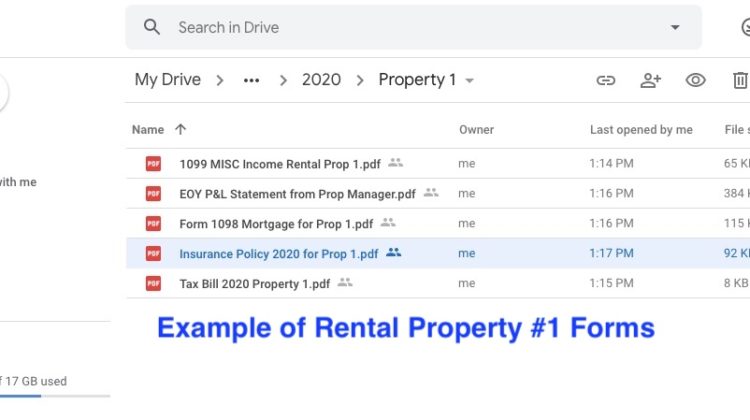Click the Last opened by me header
The height and width of the screenshot is (420, 750).
(x=641, y=129)
